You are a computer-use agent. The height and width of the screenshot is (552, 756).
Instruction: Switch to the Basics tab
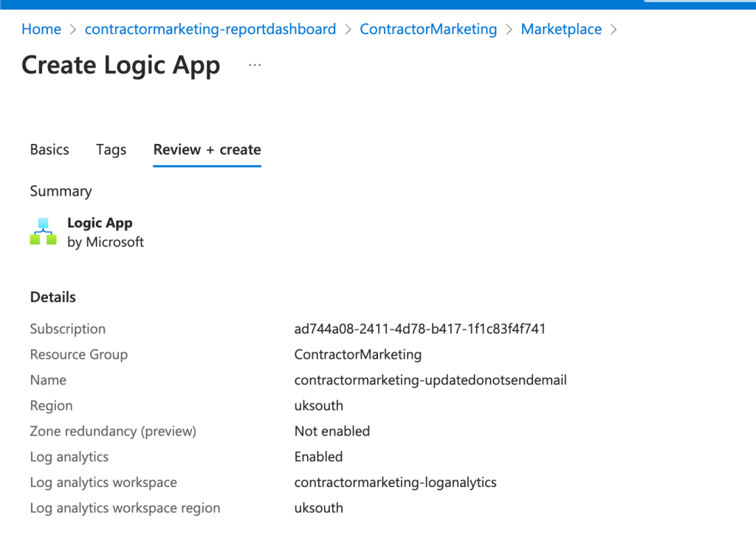tap(49, 150)
